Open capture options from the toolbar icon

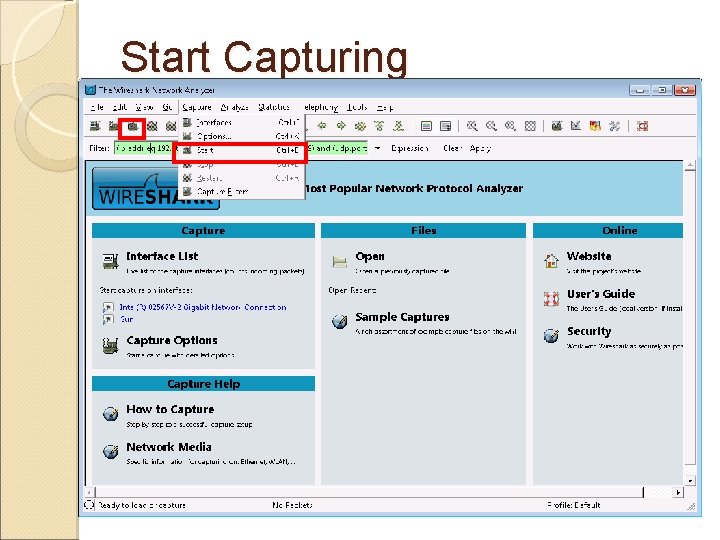[x=113, y=125]
